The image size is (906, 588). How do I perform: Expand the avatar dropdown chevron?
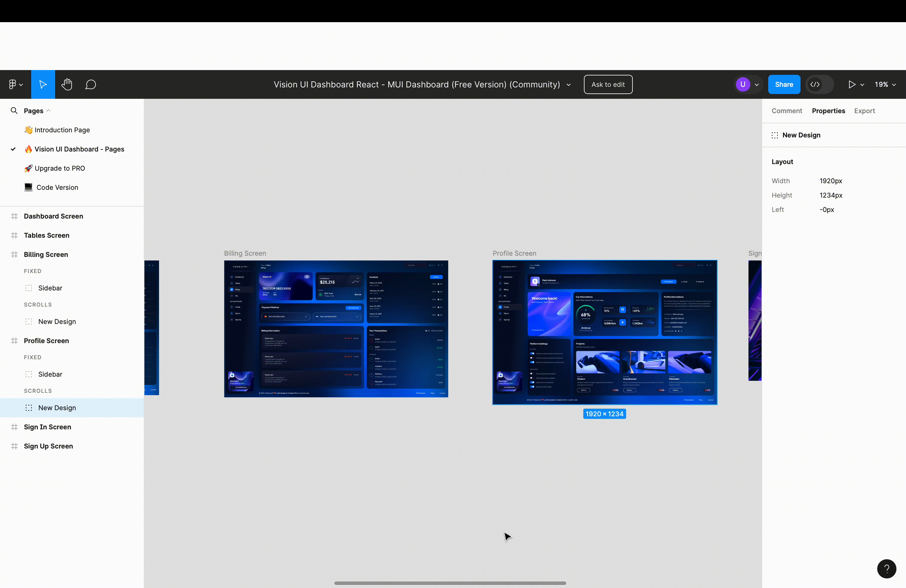pyautogui.click(x=757, y=85)
